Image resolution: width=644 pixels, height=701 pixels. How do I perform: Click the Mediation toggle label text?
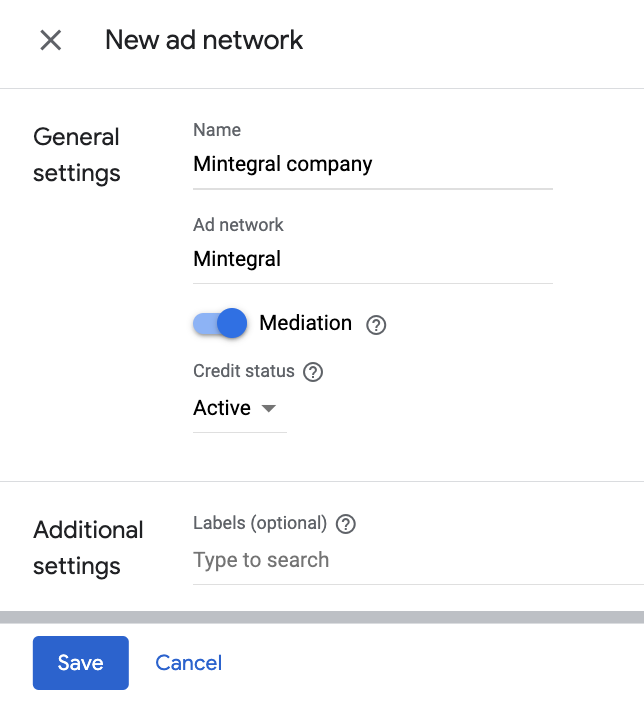point(305,323)
